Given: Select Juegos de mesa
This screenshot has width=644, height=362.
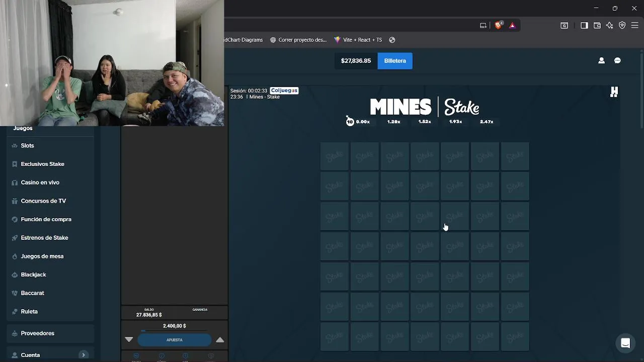Looking at the screenshot, I should (42, 256).
